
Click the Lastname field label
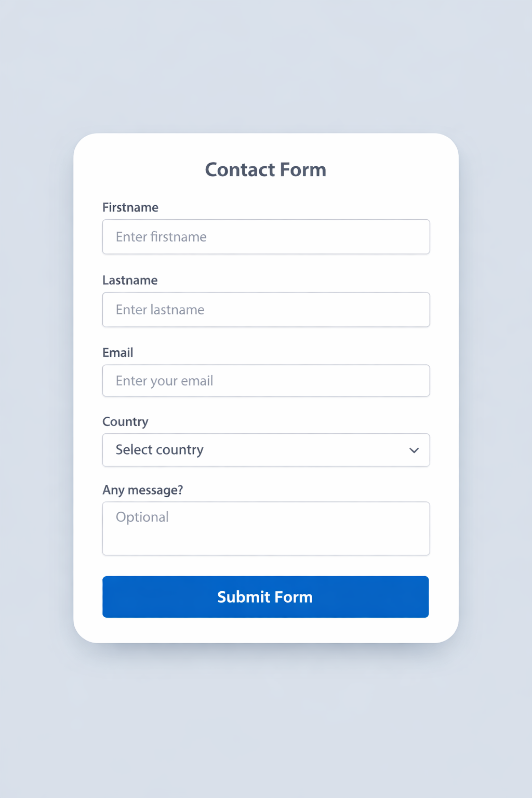tap(130, 281)
